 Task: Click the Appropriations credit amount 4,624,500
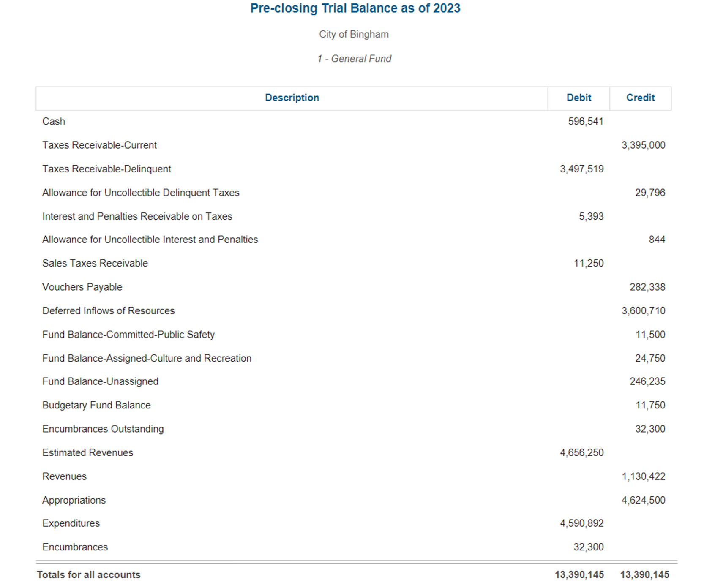643,500
